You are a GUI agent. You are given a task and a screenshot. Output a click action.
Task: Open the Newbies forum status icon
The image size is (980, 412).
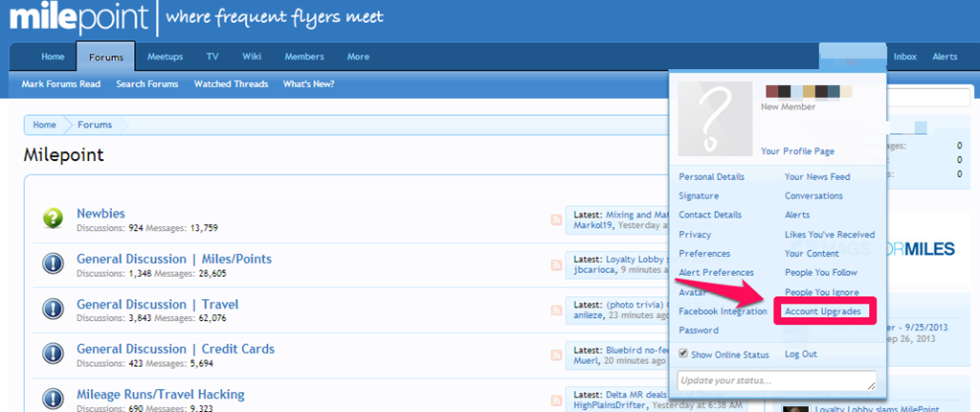(54, 217)
